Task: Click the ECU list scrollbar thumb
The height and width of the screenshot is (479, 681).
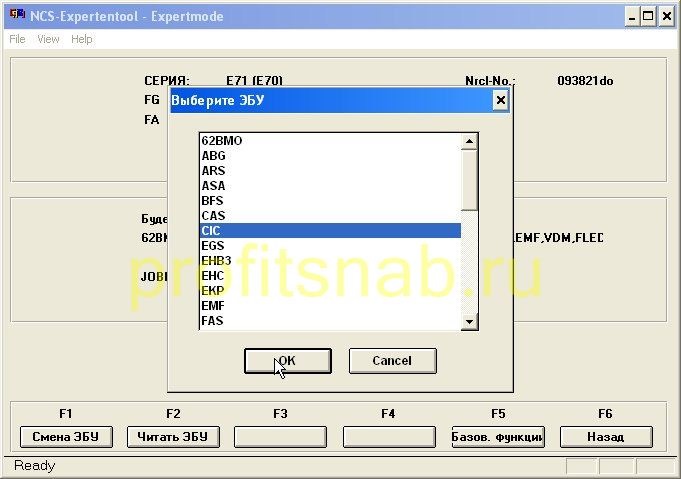Action: (469, 180)
